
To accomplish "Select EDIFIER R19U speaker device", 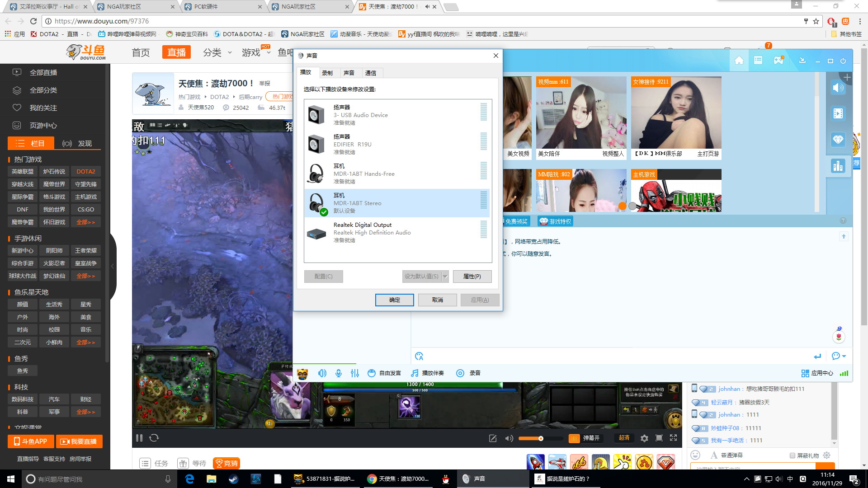I will [x=397, y=144].
